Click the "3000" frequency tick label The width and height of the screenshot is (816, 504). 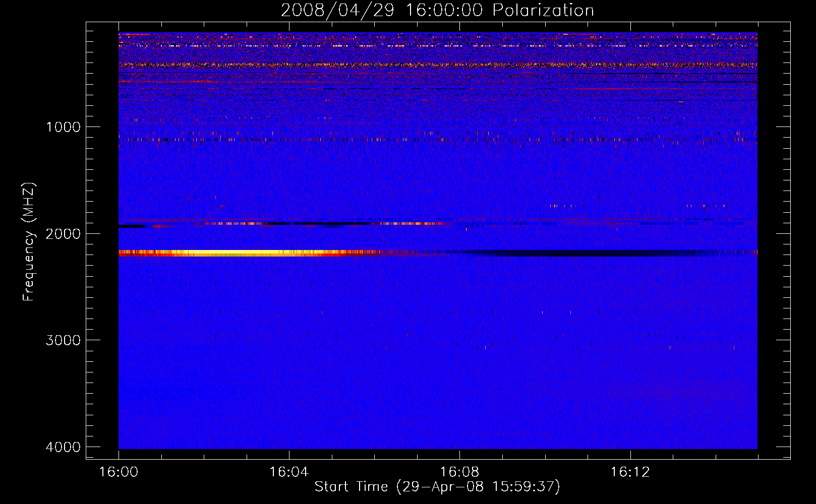(63, 340)
